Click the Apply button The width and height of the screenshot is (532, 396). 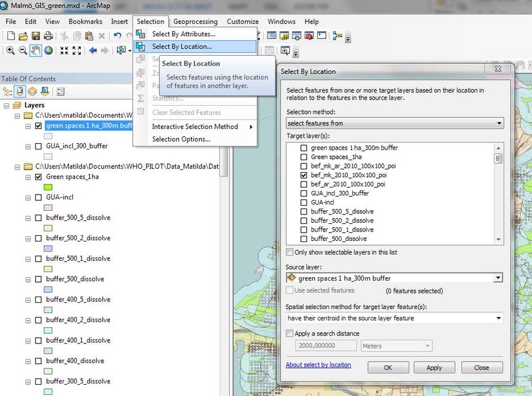point(434,367)
